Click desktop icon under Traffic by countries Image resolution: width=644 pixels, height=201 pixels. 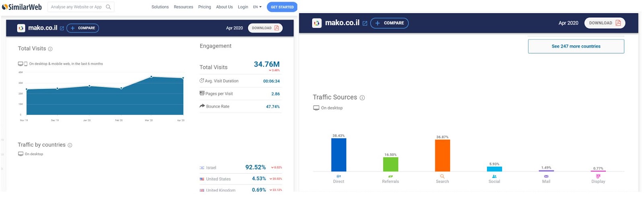[x=21, y=154]
